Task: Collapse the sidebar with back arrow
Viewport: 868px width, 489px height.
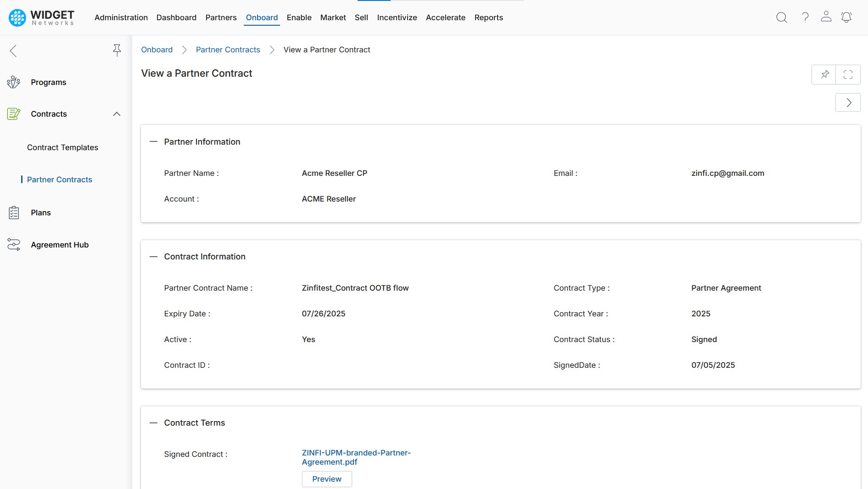Action: pos(13,51)
